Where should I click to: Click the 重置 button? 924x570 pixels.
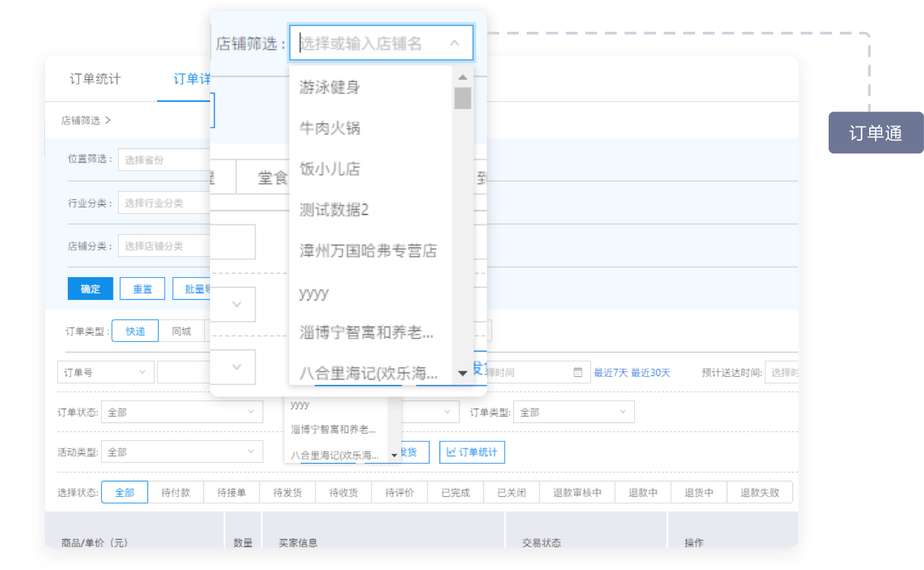pyautogui.click(x=142, y=289)
